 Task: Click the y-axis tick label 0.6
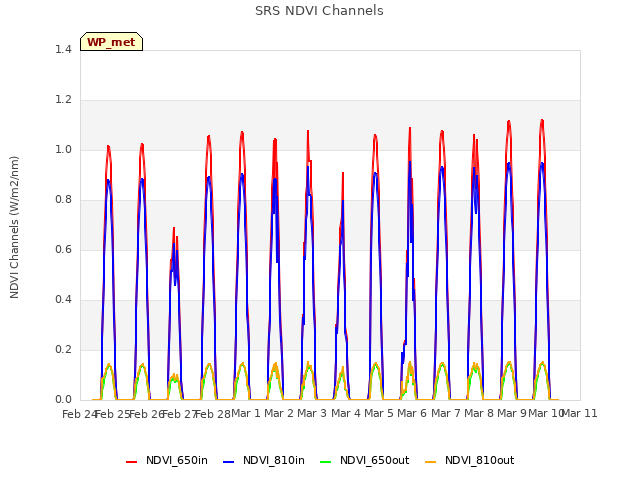[63, 250]
